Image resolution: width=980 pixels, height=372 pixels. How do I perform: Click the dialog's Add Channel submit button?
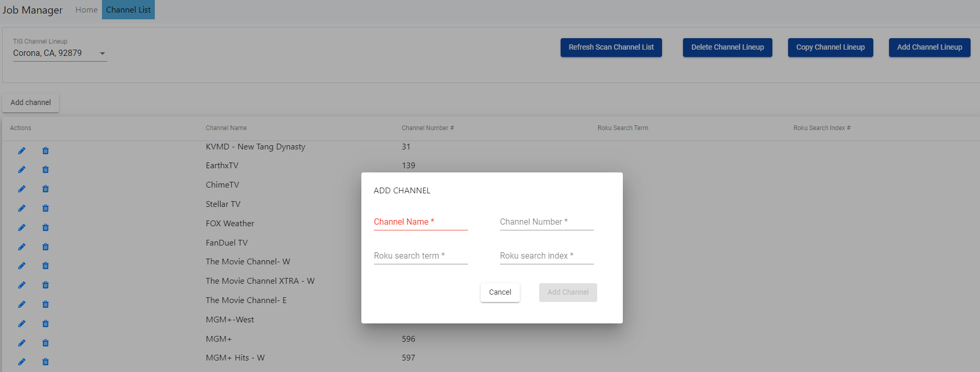[568, 292]
